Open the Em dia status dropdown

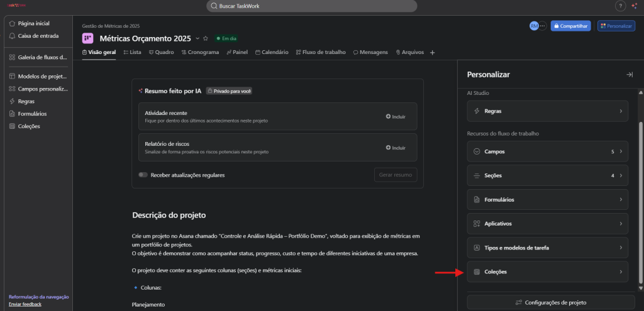click(226, 38)
